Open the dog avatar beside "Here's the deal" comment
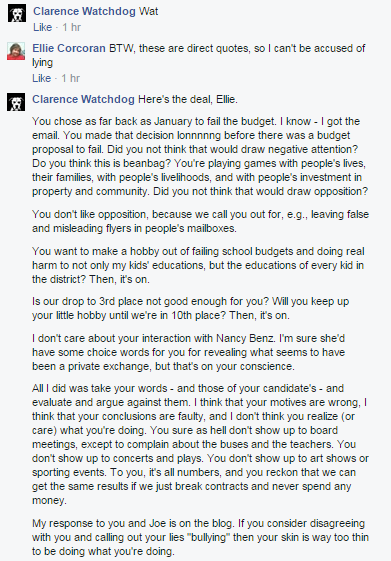This screenshot has height=561, width=391. tap(16, 102)
